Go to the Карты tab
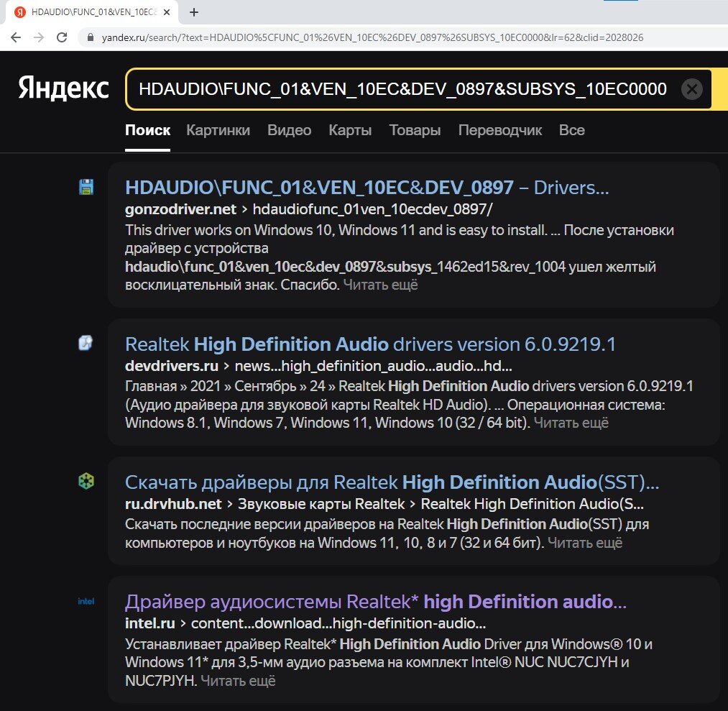The image size is (728, 711). 350,130
